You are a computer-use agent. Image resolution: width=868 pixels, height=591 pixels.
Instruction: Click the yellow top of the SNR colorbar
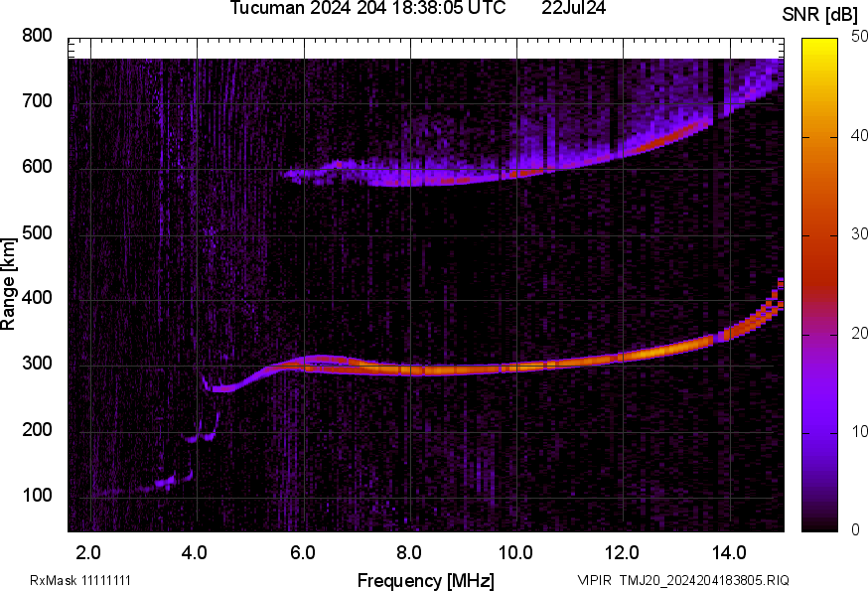point(819,43)
